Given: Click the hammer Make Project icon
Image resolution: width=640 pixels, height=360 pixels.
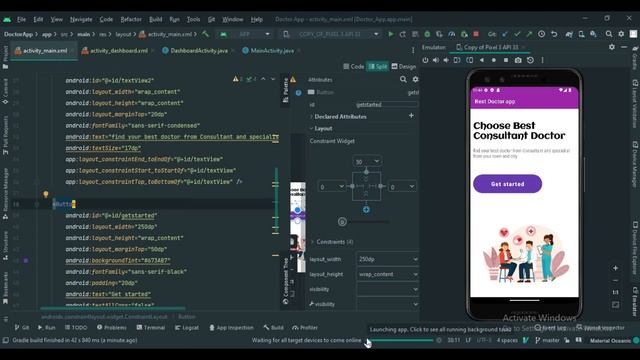Looking at the screenshot, I should (x=205, y=34).
